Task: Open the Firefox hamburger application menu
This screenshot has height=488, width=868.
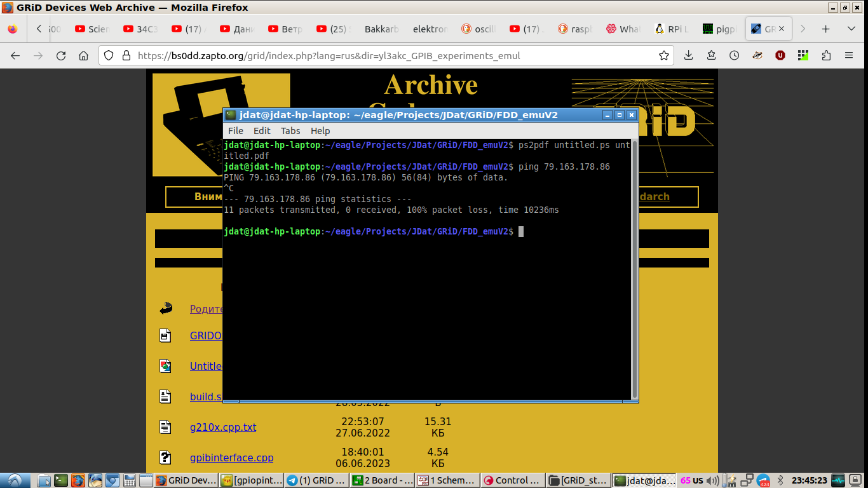Action: pos(850,56)
